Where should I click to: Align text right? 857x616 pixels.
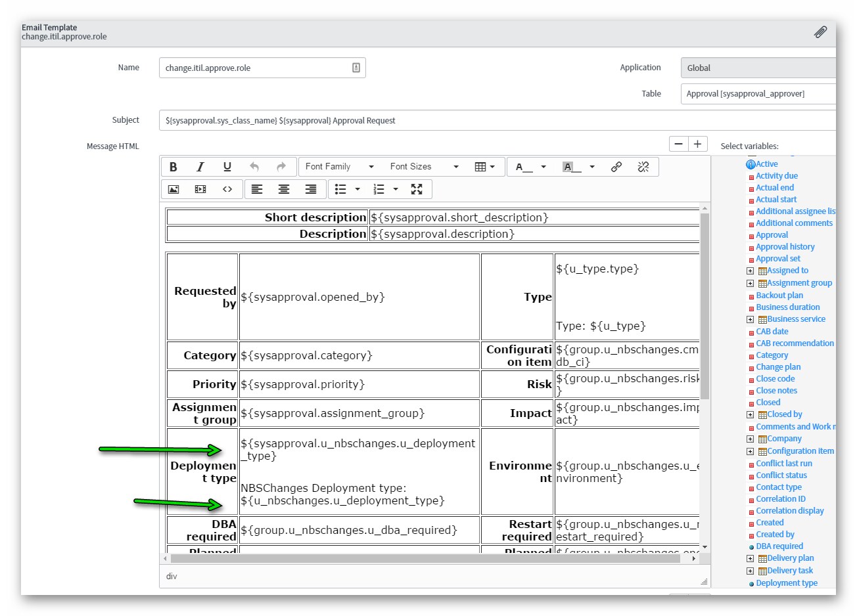(x=311, y=189)
